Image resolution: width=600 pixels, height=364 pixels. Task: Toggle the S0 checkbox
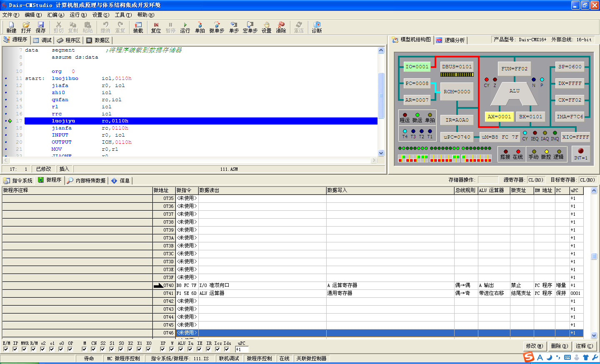(x=121, y=349)
